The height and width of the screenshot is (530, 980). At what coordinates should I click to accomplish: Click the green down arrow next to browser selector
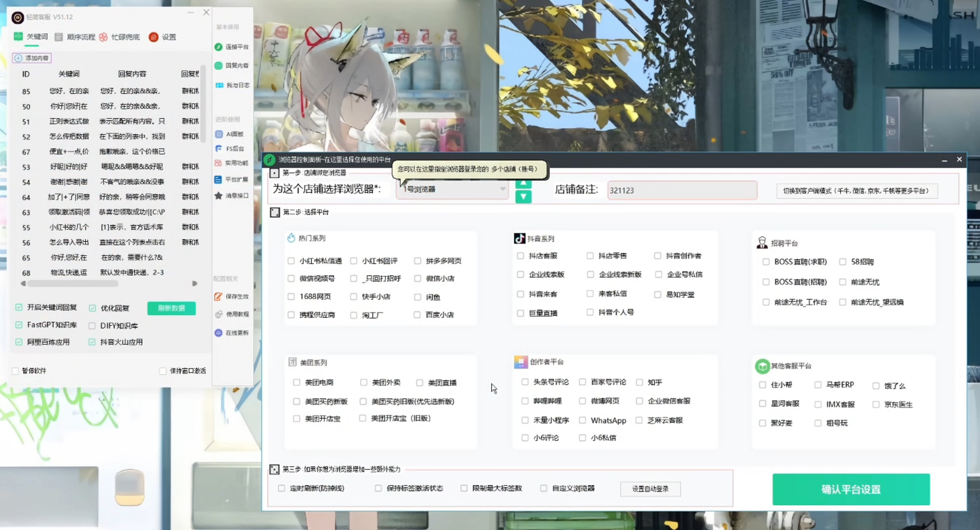click(x=524, y=197)
